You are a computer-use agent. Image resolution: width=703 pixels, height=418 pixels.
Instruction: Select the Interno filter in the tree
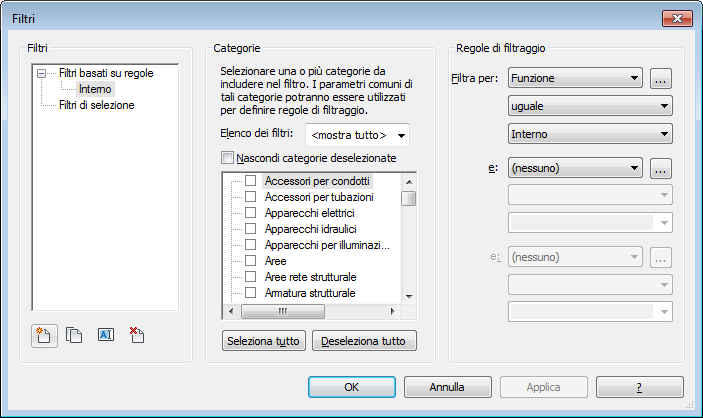tap(94, 89)
